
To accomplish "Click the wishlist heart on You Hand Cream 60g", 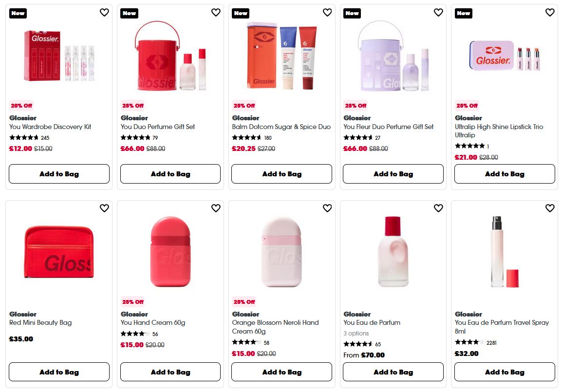I will [x=216, y=208].
